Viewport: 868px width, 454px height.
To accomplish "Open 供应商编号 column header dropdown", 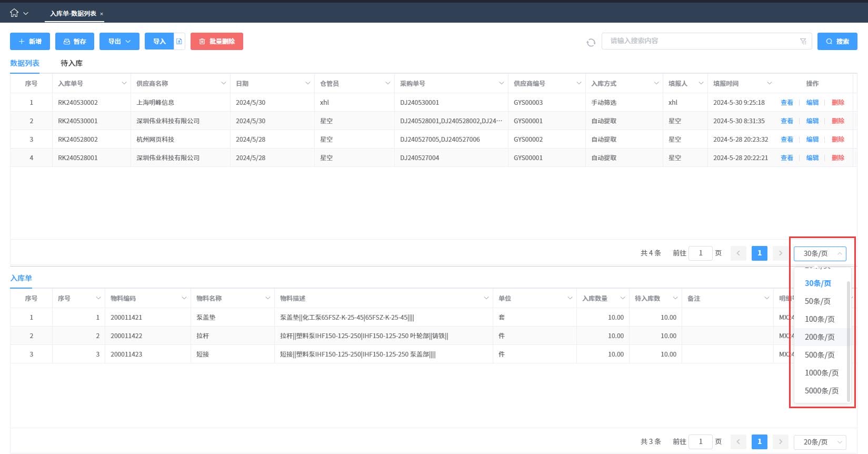I will (579, 83).
